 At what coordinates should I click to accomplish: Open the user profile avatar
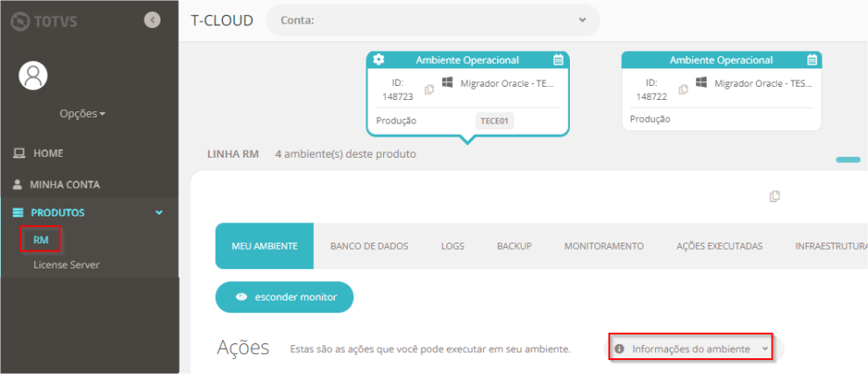click(x=33, y=74)
